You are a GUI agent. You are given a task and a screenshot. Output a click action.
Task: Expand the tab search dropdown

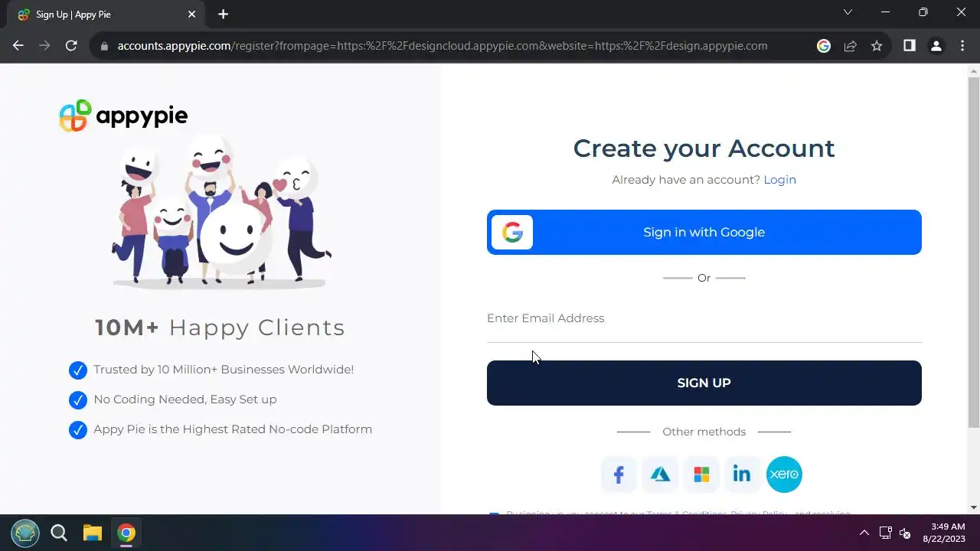tap(848, 12)
